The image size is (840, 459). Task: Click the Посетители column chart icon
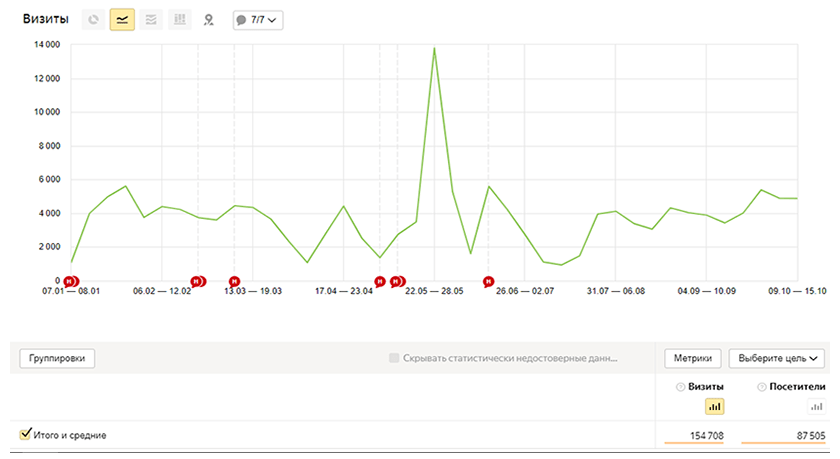[817, 406]
